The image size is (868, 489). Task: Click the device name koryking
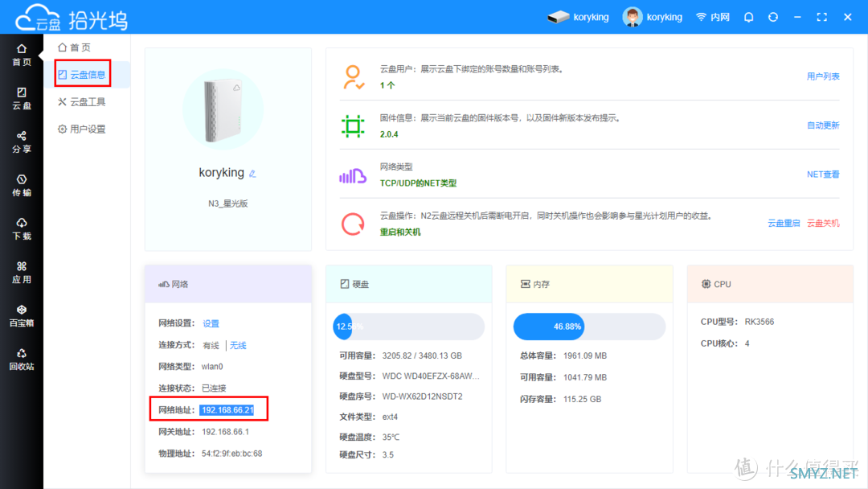click(222, 173)
